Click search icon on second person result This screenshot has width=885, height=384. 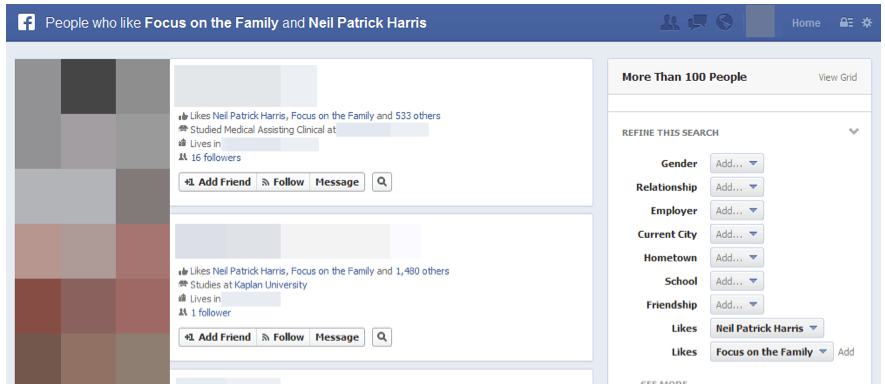(x=382, y=337)
